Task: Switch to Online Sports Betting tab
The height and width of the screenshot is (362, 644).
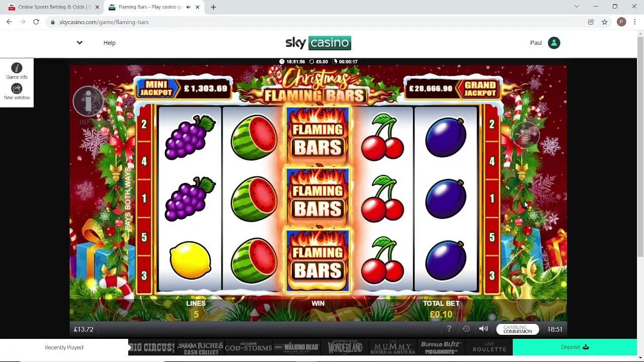Action: (53, 7)
